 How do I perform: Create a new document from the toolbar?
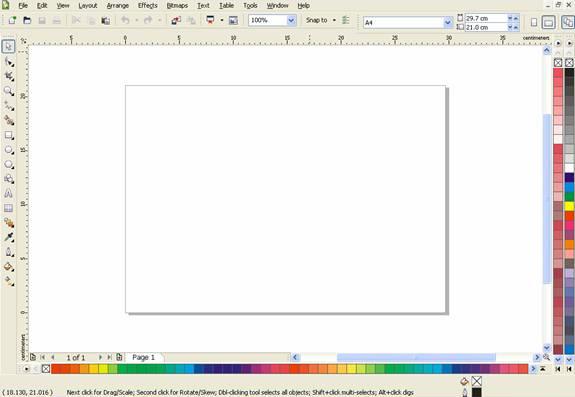click(12, 20)
